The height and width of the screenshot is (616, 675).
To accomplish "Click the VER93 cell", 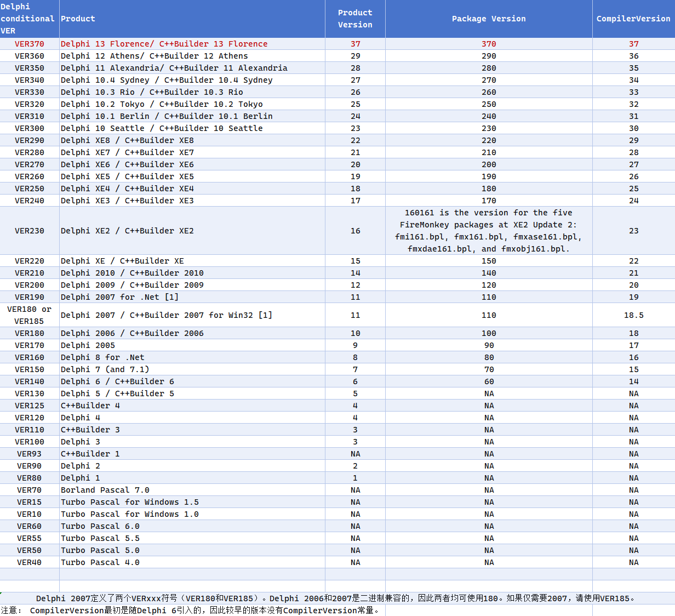I will pos(30,454).
